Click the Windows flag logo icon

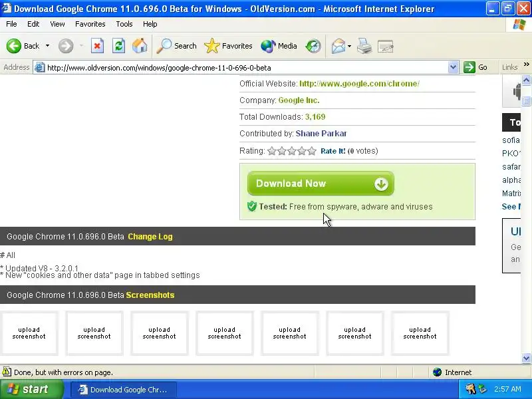pos(519,25)
